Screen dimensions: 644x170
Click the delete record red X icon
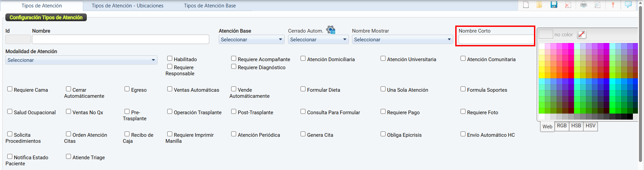pyautogui.click(x=568, y=5)
